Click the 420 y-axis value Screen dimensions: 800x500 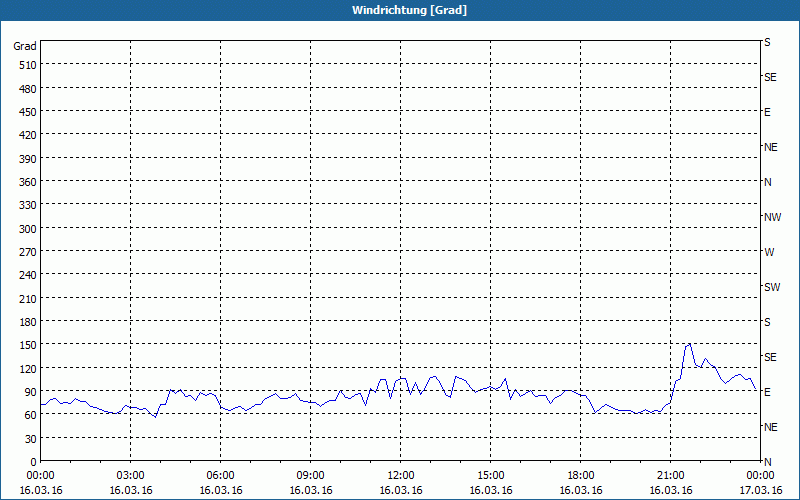(28, 135)
